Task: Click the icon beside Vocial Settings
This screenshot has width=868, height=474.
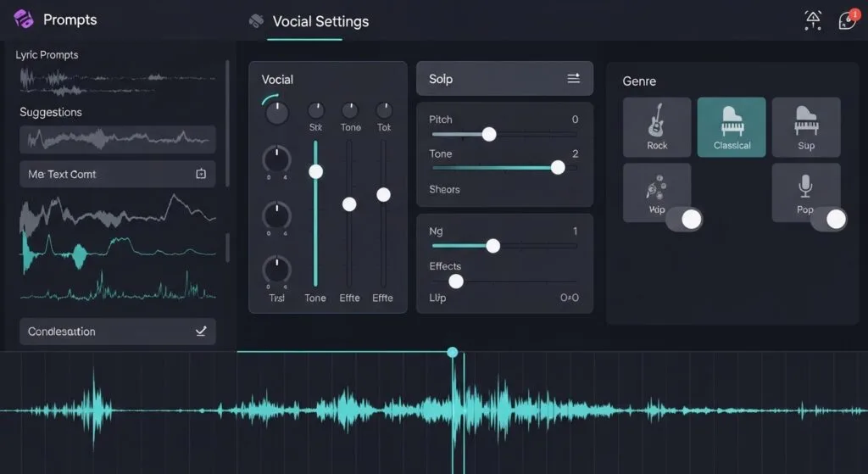Action: [x=256, y=21]
